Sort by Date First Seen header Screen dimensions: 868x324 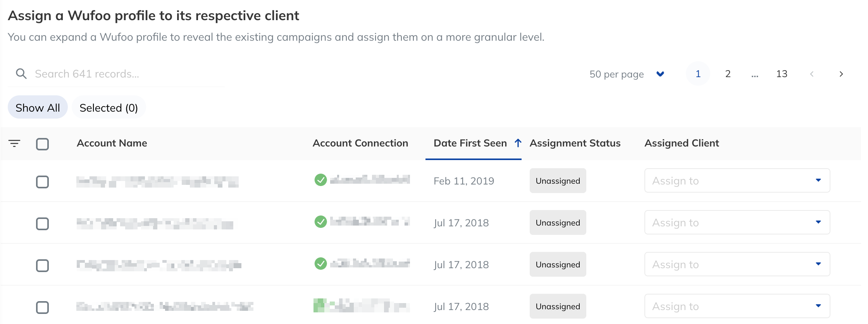pos(470,143)
